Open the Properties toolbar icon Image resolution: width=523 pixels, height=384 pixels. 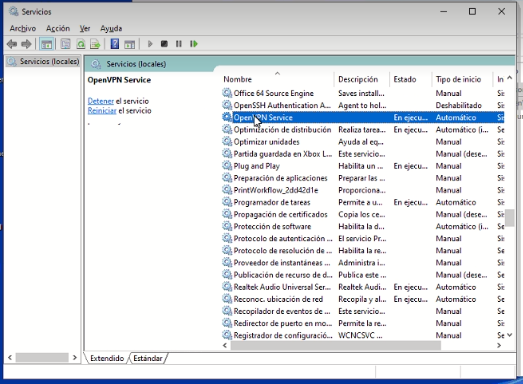tap(65, 44)
